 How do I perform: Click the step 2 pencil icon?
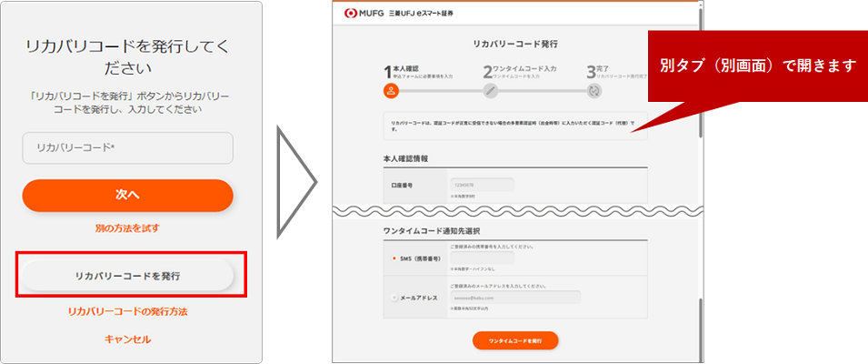(491, 90)
